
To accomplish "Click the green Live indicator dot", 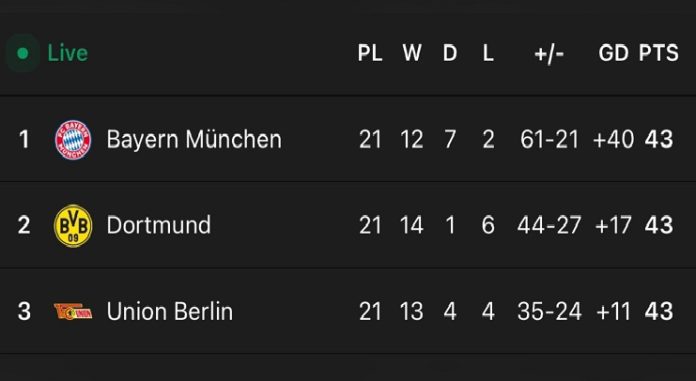I will [x=23, y=53].
